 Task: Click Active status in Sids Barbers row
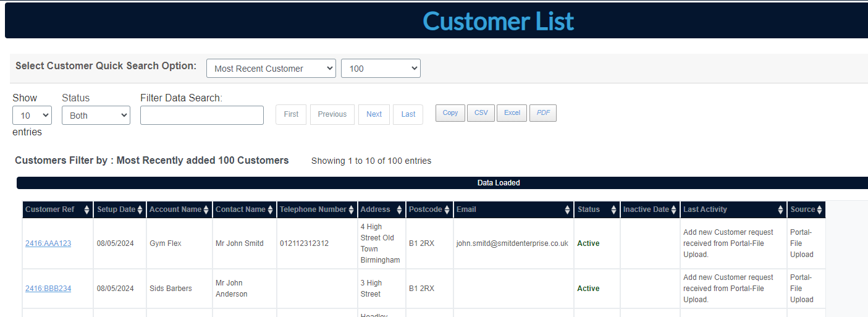588,289
